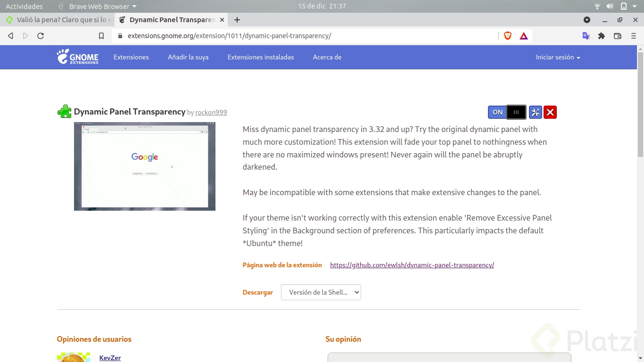This screenshot has width=644, height=362.
Task: Open the Acerca de menu item
Action: tap(327, 57)
